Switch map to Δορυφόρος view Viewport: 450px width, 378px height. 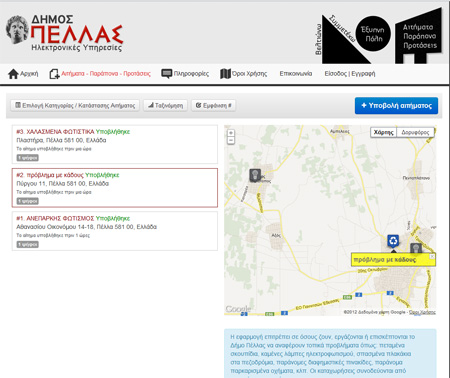[415, 132]
